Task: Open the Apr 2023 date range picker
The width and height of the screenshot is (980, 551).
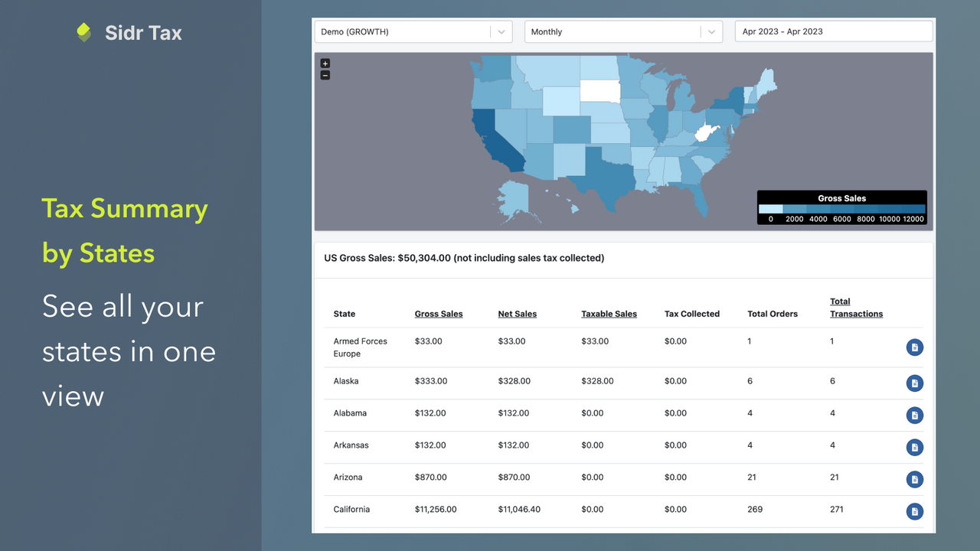Action: click(x=833, y=31)
